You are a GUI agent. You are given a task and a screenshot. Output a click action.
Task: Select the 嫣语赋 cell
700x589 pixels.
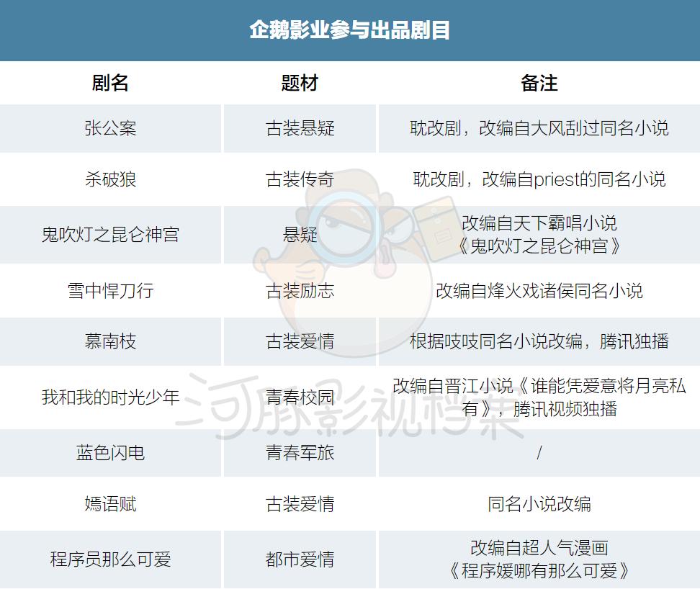(x=110, y=504)
